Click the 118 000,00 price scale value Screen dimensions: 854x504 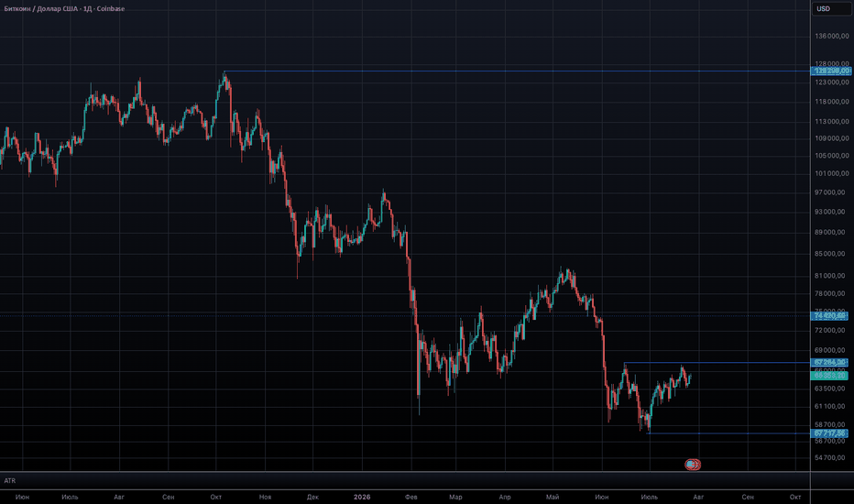coord(832,102)
